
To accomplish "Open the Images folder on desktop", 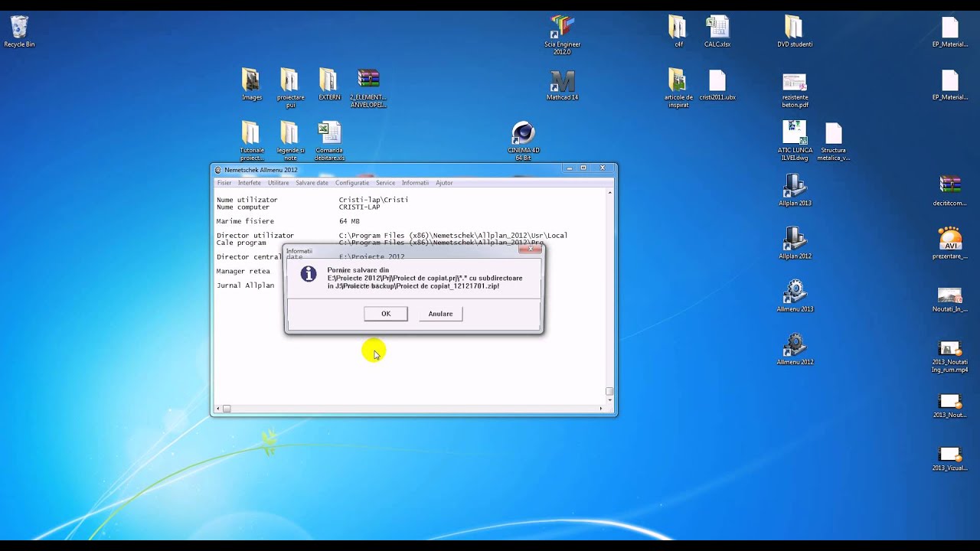I will pyautogui.click(x=251, y=84).
